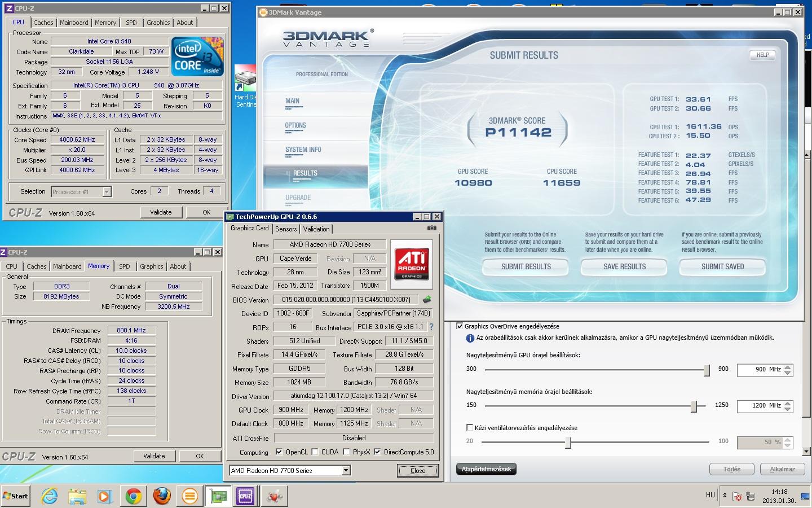Click the 900 MHz GPU clock input field
812x508 pixels.
(x=760, y=370)
